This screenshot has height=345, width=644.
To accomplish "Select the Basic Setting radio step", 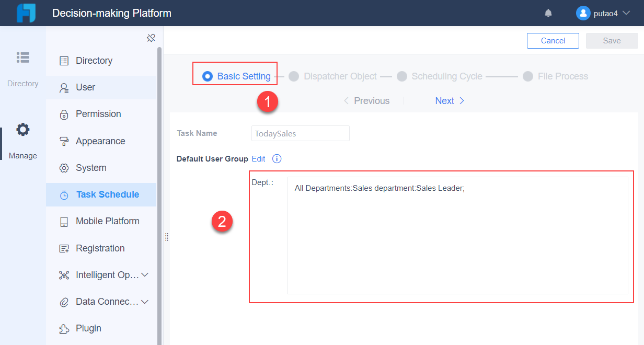I will [208, 76].
